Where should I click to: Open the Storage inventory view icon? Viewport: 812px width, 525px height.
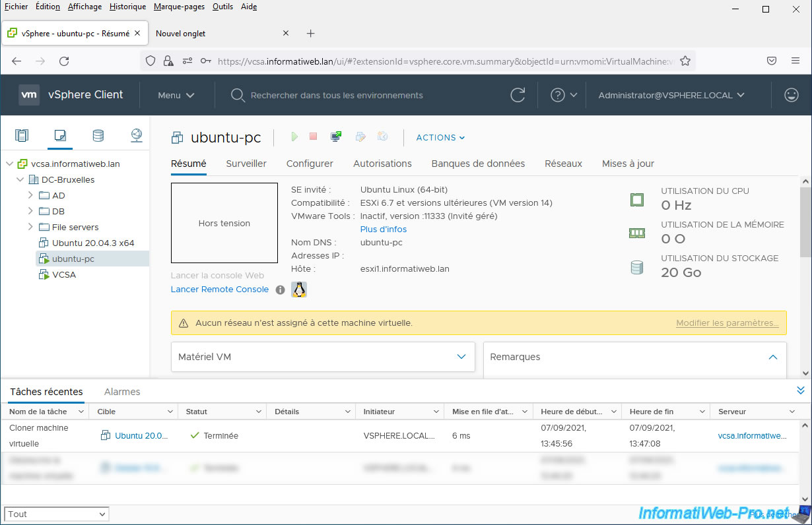98,136
